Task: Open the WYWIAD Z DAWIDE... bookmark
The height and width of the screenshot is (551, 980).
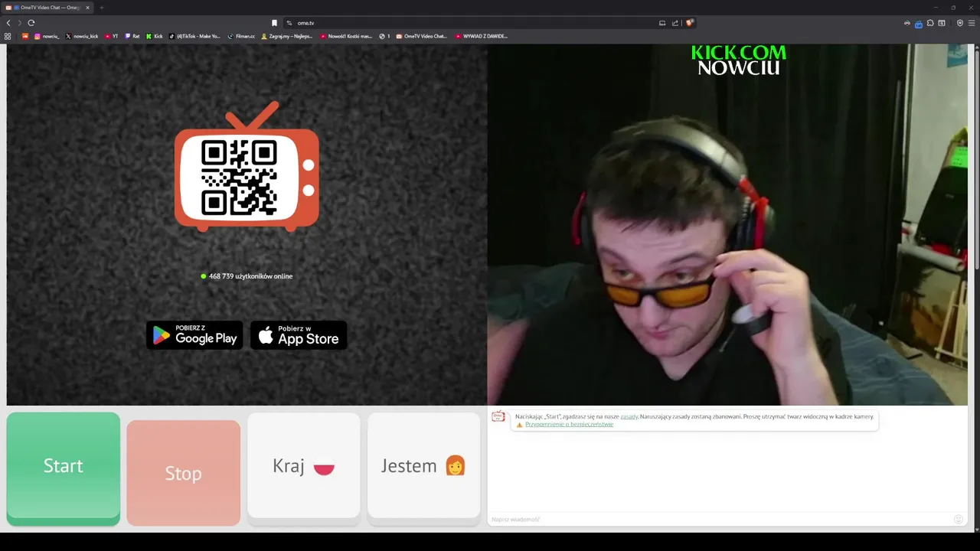Action: tap(482, 36)
